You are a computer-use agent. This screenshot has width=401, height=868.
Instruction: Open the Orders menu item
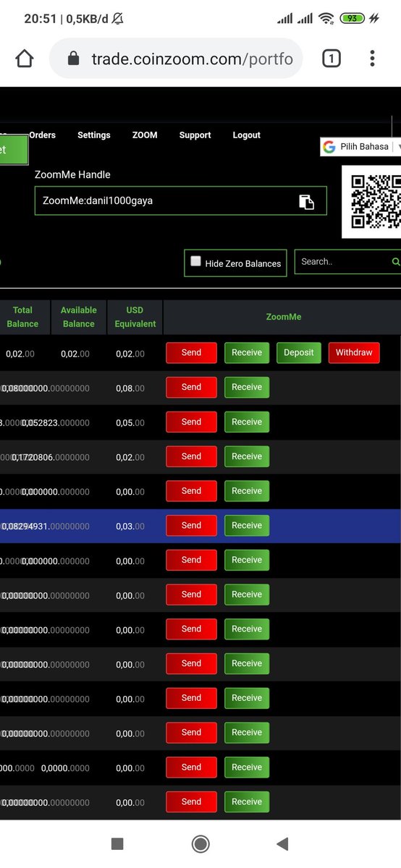pyautogui.click(x=42, y=135)
